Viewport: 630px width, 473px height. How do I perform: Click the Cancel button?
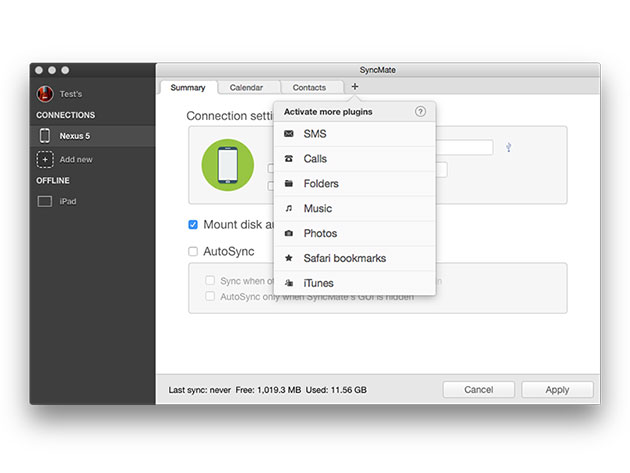pos(479,389)
